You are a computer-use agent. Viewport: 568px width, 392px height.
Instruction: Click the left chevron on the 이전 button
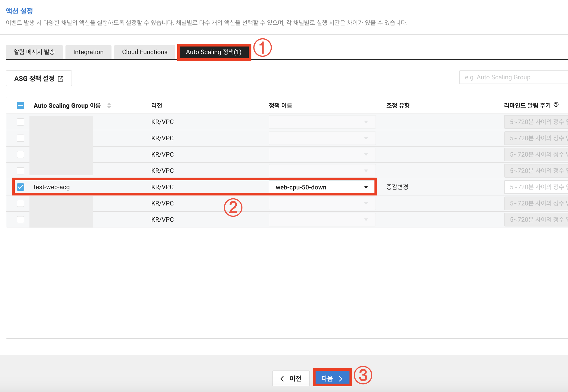coord(282,379)
